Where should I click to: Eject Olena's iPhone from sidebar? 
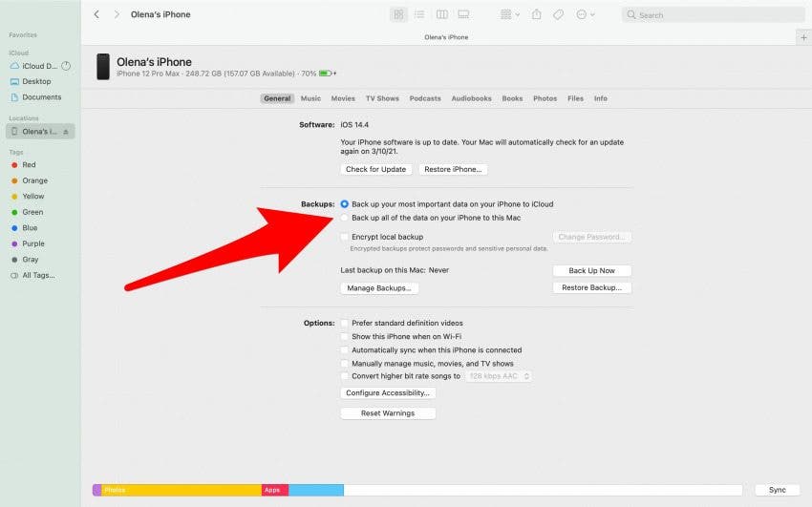66,132
